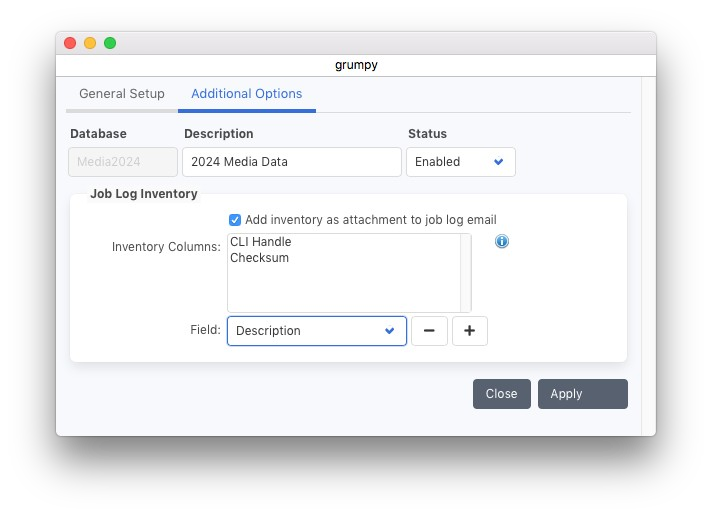This screenshot has height=516, width=712.
Task: Uncheck Add inventory as attachment checkbox
Action: click(235, 220)
